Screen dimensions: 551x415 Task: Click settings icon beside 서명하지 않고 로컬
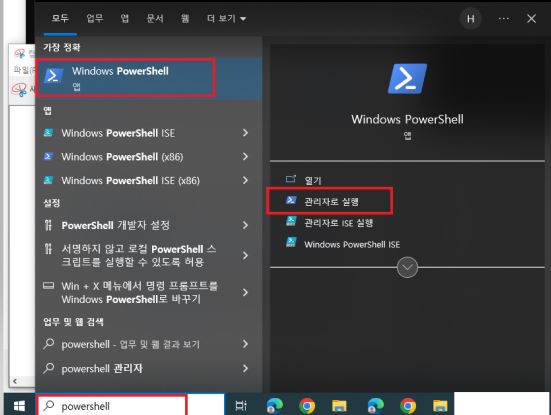tap(48, 248)
